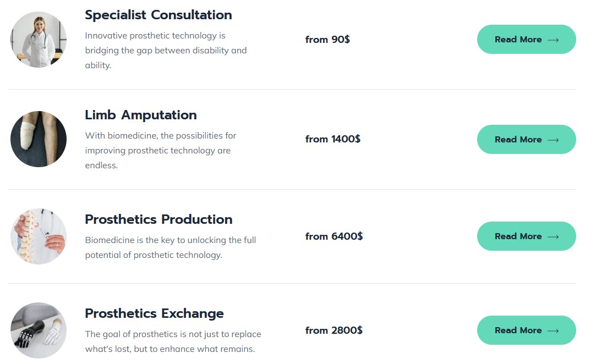
Task: Click the Prosthetics Exchange prosthetic hands image
Action: tap(39, 330)
